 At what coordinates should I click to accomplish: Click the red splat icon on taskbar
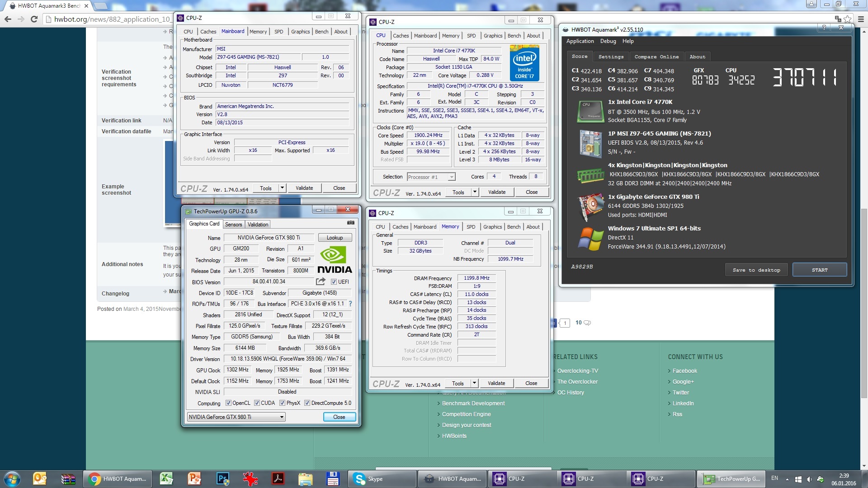click(x=250, y=479)
